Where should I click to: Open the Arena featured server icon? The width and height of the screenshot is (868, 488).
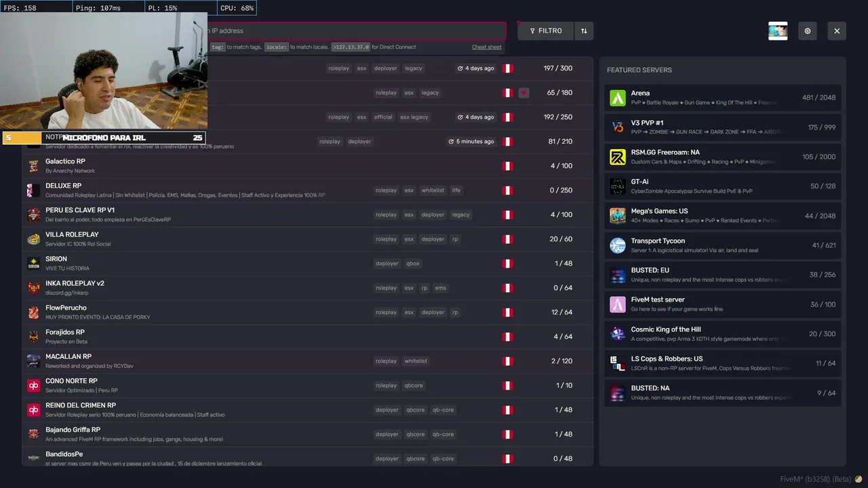point(618,98)
